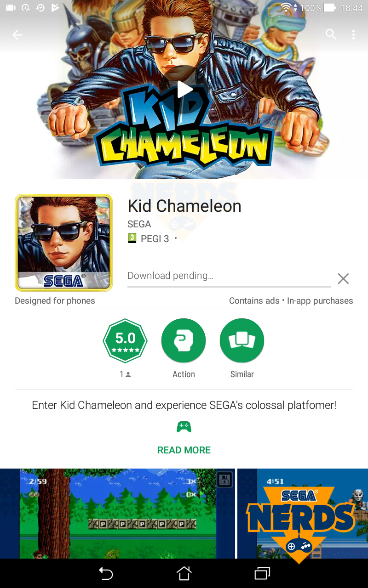Open the recent apps overview button
The image size is (368, 588).
(x=262, y=573)
